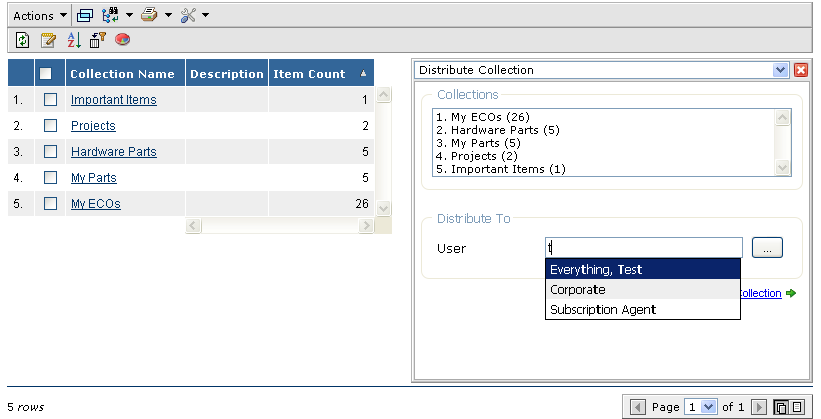
Task: Click the refresh page icon
Action: (22, 40)
